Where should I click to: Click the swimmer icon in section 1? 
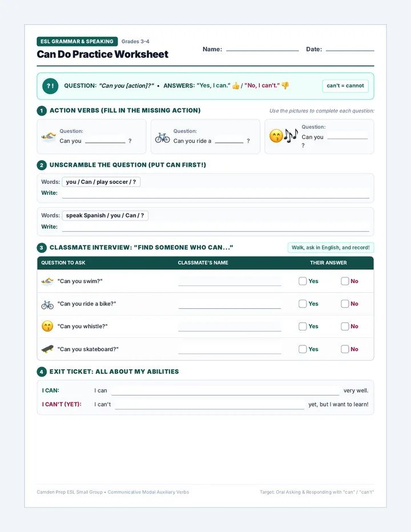[x=49, y=137]
